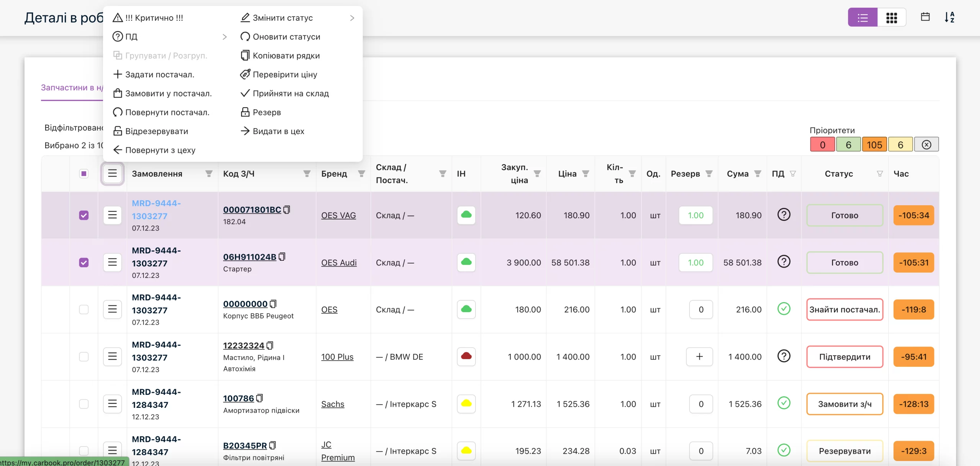Click the Знайти постачал. status button

pos(844,309)
